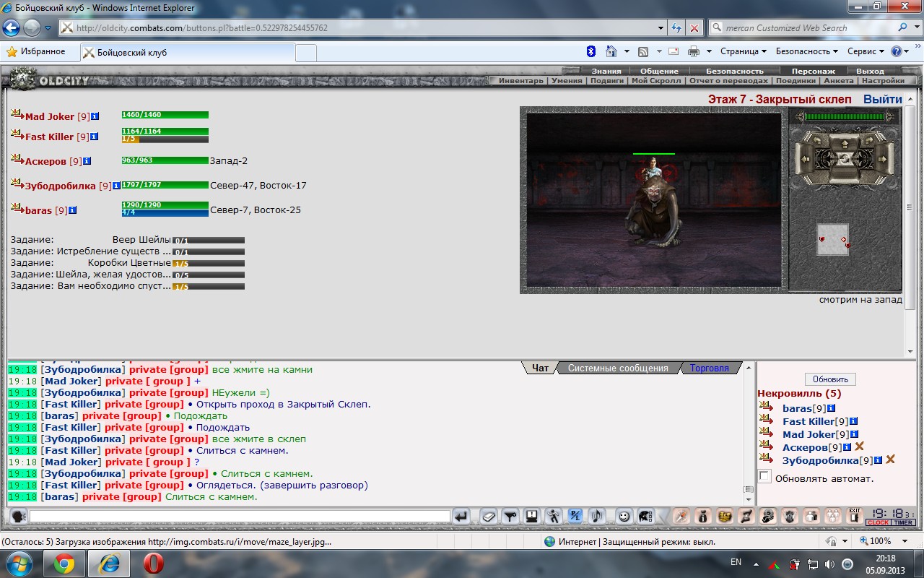Click the helmet icon in chat toolbar
This screenshot has height=578, width=924.
pyautogui.click(x=645, y=517)
